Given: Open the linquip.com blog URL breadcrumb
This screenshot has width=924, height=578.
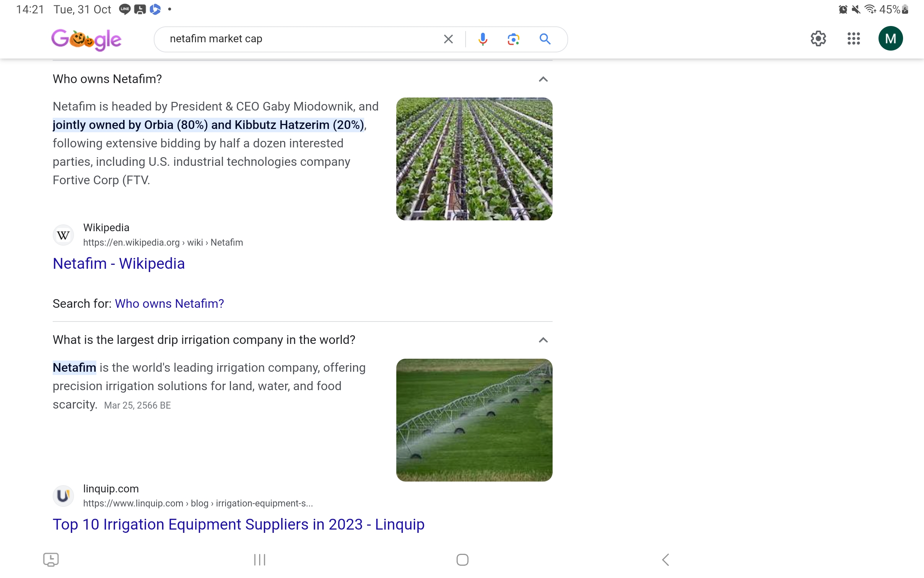Looking at the screenshot, I should click(198, 503).
